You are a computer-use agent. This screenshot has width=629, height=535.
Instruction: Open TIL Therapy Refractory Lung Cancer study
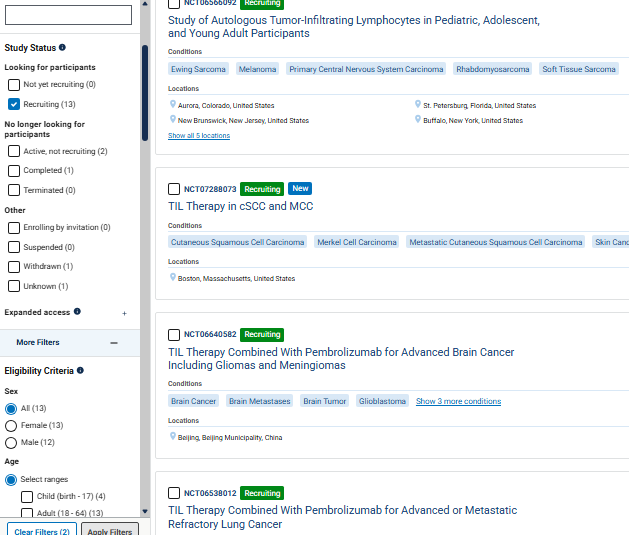tap(343, 517)
